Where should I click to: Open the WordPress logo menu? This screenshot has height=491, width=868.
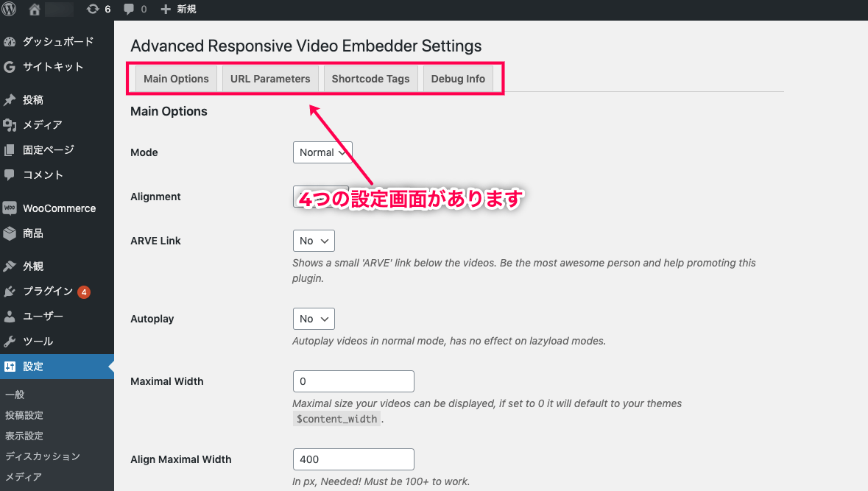click(10, 9)
